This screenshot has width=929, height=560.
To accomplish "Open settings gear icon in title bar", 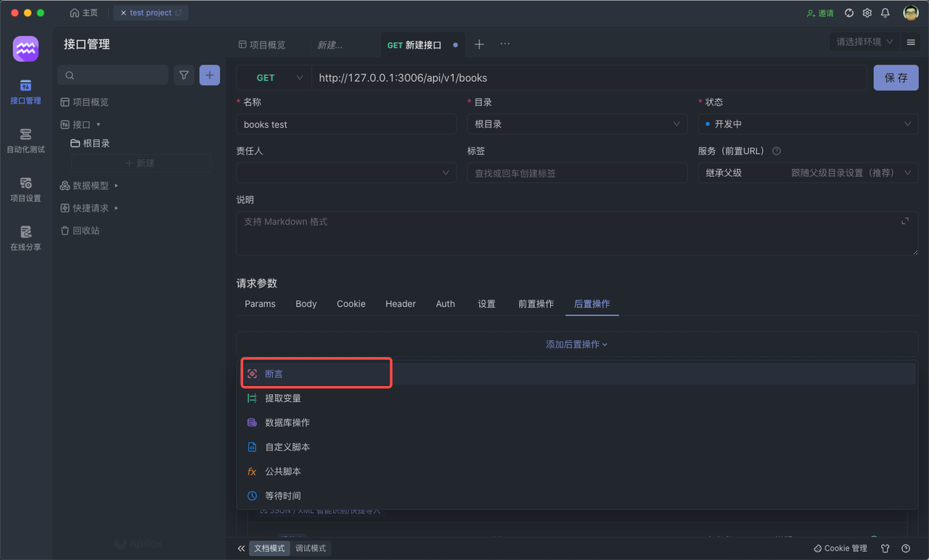I will [x=867, y=13].
